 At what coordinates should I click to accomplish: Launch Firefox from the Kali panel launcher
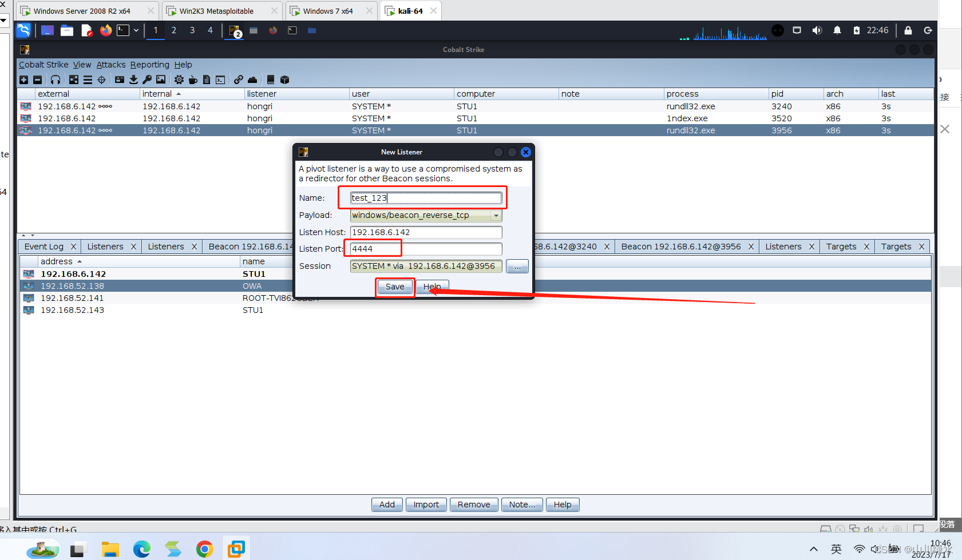[x=106, y=30]
